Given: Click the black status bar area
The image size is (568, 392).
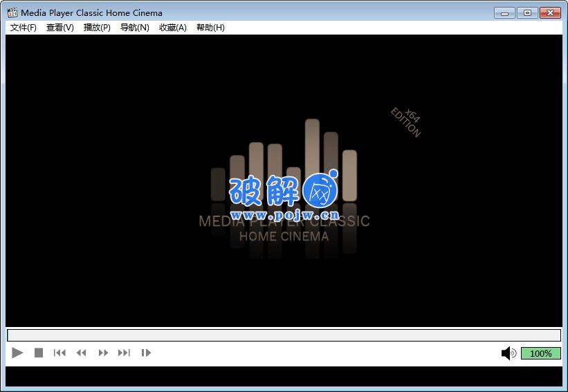Looking at the screenshot, I should tap(284, 376).
